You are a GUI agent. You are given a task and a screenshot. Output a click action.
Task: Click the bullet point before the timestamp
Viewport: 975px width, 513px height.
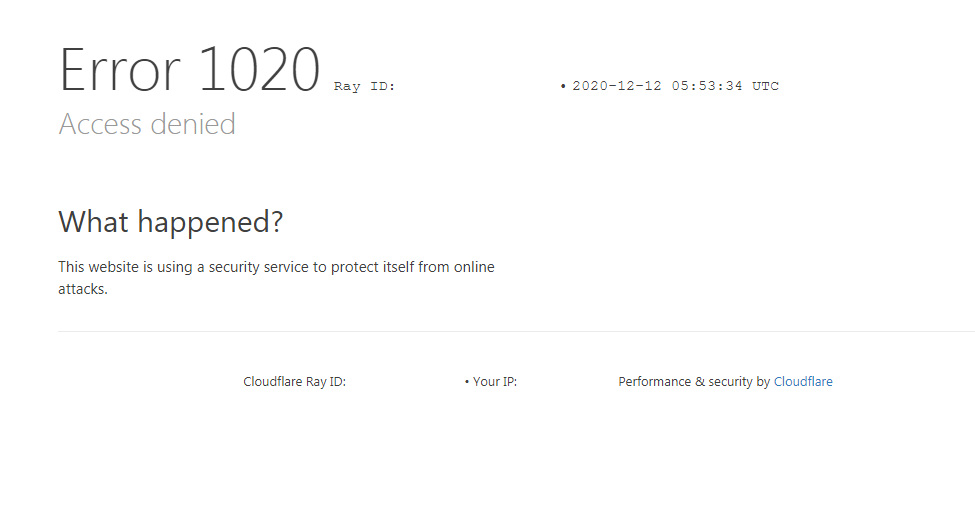[x=563, y=86]
